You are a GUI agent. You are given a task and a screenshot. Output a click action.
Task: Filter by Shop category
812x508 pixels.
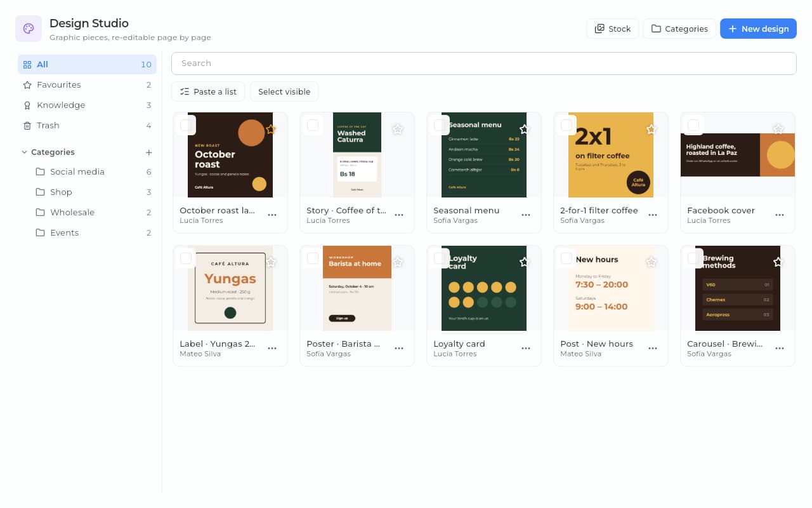pyautogui.click(x=93, y=192)
